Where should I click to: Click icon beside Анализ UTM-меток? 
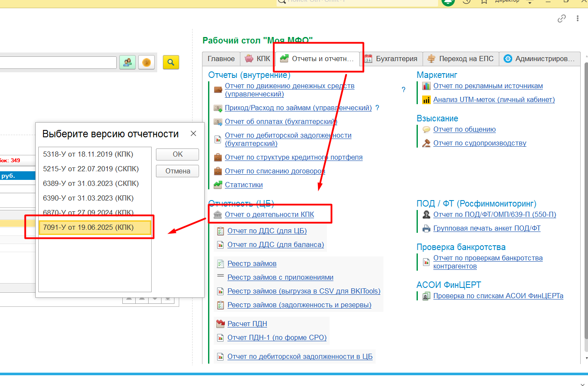(426, 100)
